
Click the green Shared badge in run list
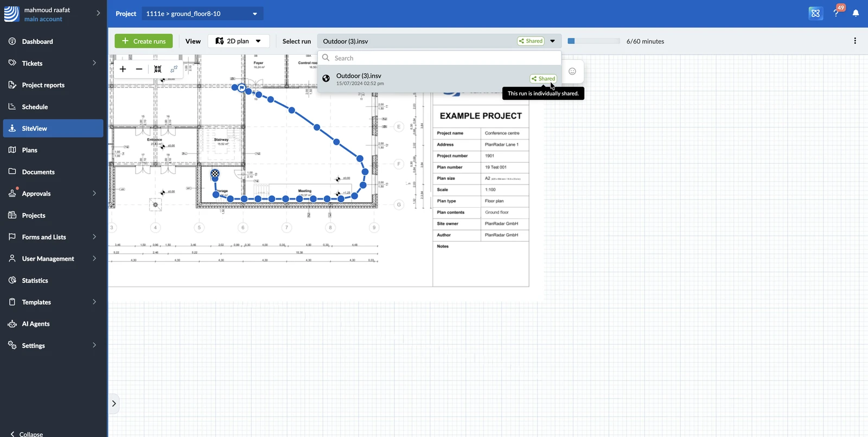543,79
